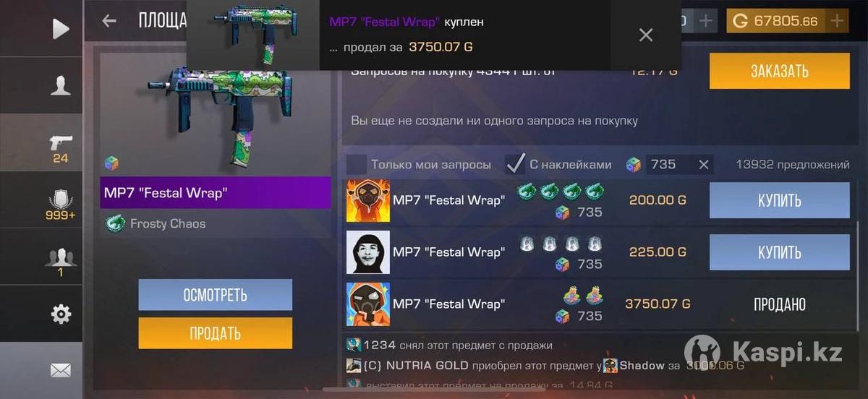Viewport: 868px width, 399px height.
Task: Dismiss the purchase notification popup
Action: coord(646,35)
